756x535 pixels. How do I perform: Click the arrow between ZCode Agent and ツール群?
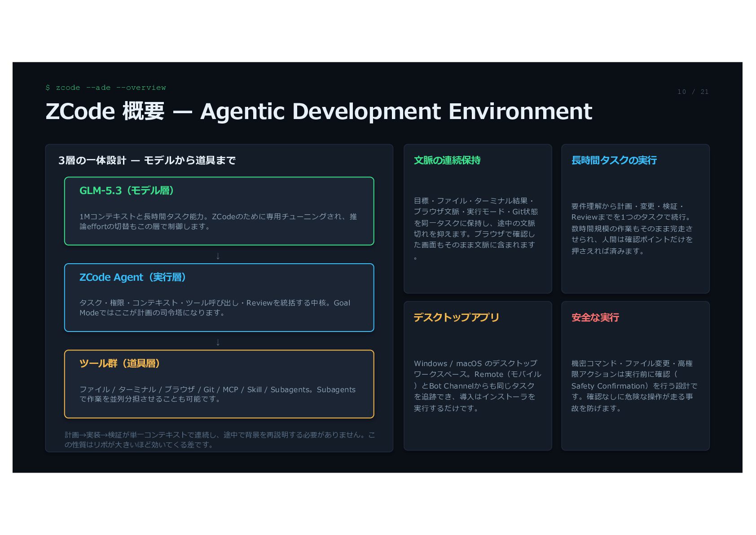pyautogui.click(x=218, y=342)
